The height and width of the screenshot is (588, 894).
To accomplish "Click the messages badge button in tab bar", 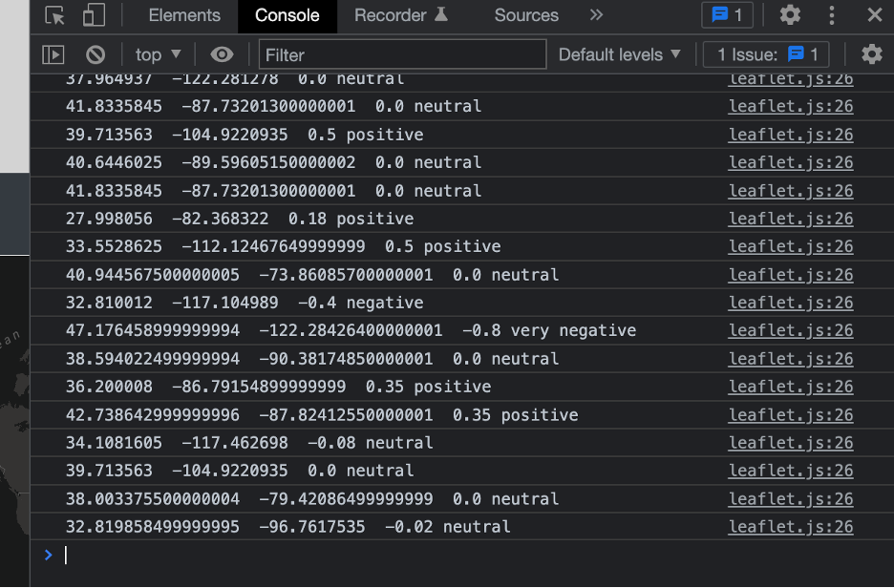I will pyautogui.click(x=727, y=15).
